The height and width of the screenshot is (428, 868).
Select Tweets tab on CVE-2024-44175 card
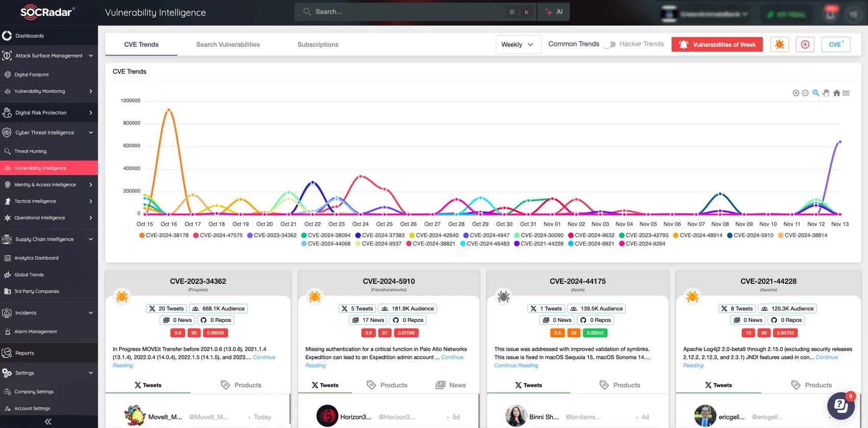point(528,385)
